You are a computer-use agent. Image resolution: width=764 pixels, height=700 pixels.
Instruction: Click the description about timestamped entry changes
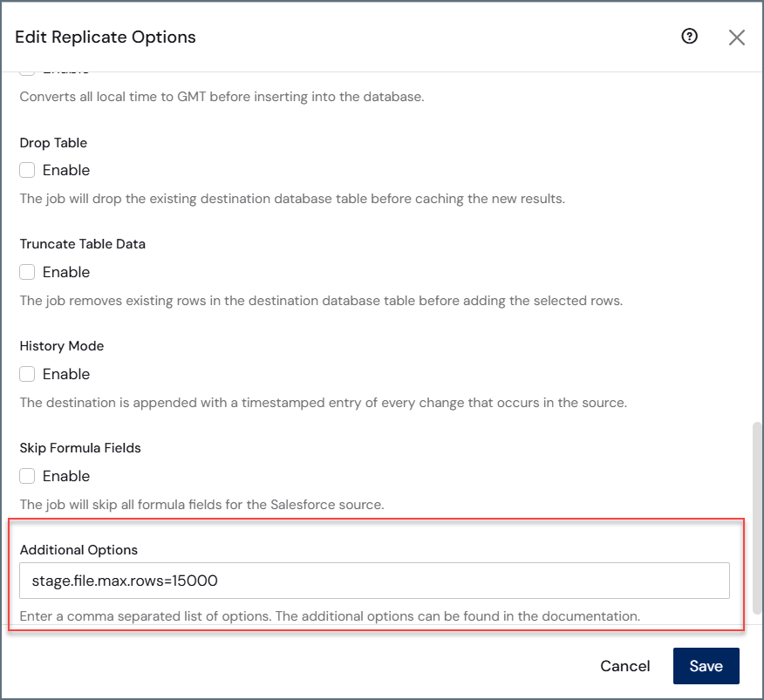(x=324, y=403)
